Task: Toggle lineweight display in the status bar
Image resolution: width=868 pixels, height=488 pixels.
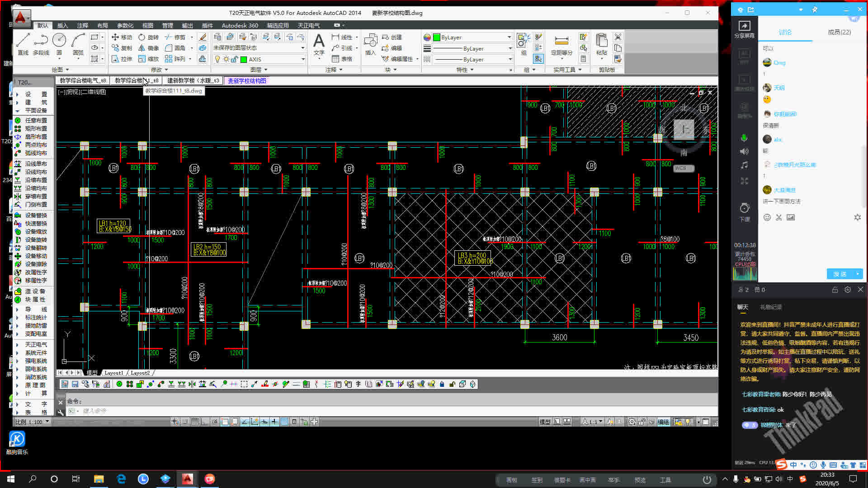Action: 274,422
